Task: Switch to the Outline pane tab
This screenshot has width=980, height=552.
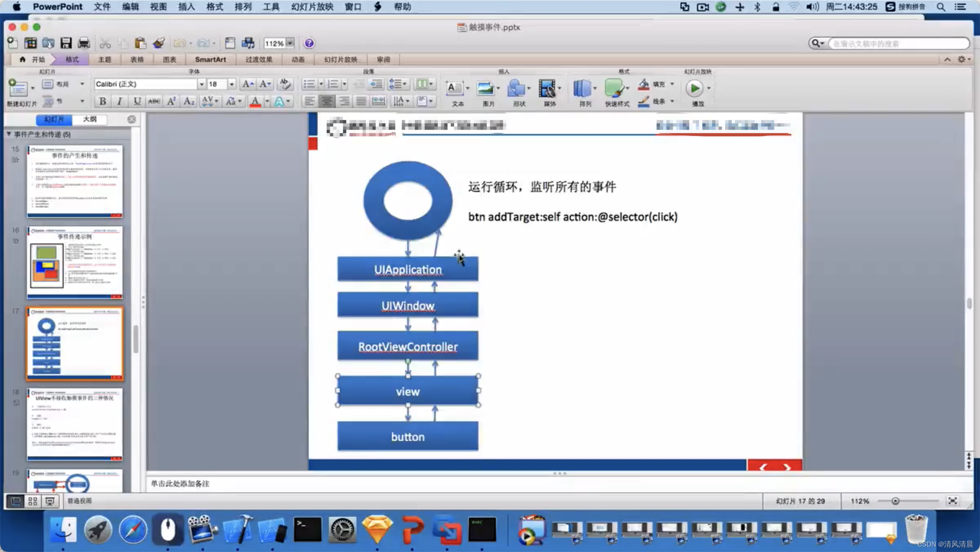Action: click(x=90, y=119)
